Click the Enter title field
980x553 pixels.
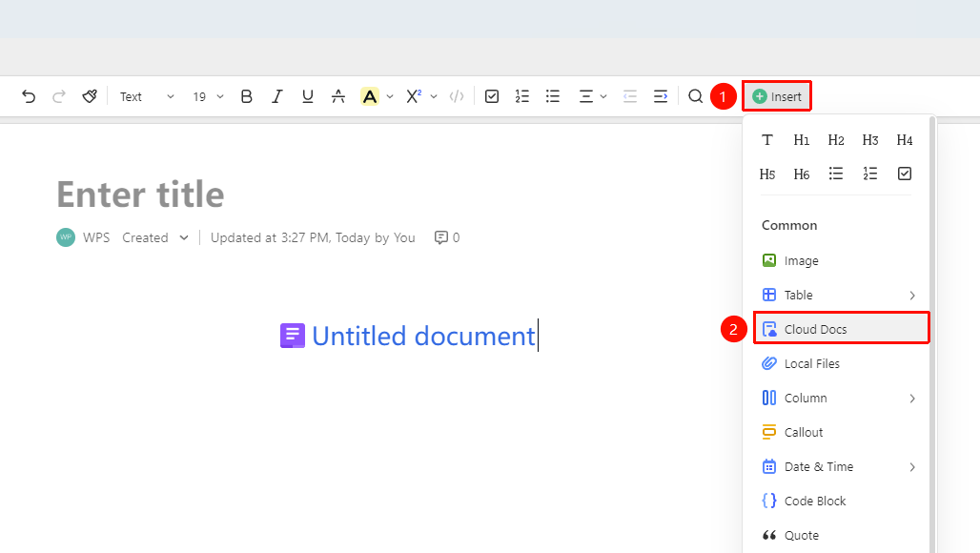coord(141,195)
